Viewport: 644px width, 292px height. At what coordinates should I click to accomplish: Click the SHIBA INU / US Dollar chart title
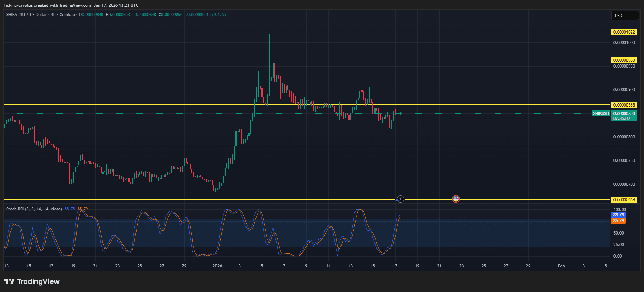click(26, 15)
